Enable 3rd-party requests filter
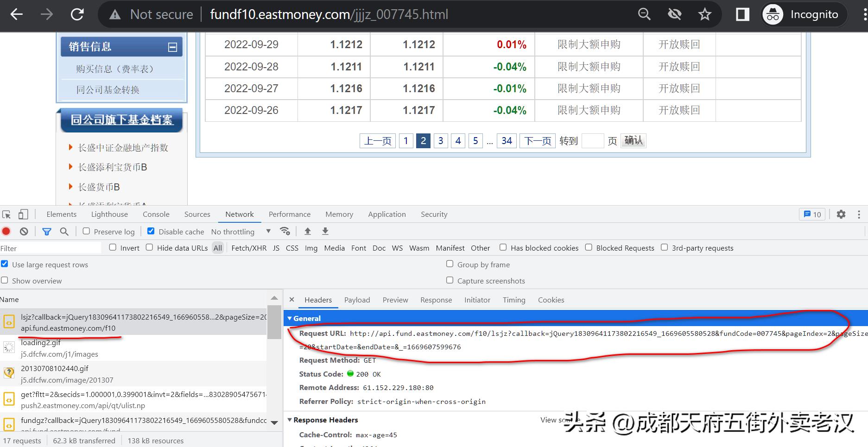 (x=664, y=247)
